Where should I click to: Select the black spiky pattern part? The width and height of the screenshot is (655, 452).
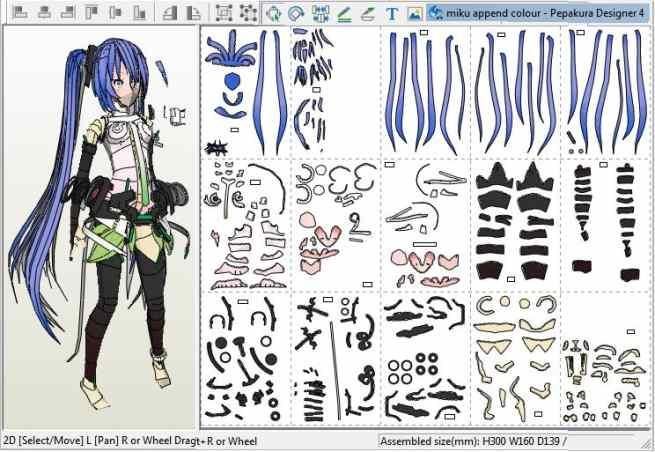tap(216, 148)
